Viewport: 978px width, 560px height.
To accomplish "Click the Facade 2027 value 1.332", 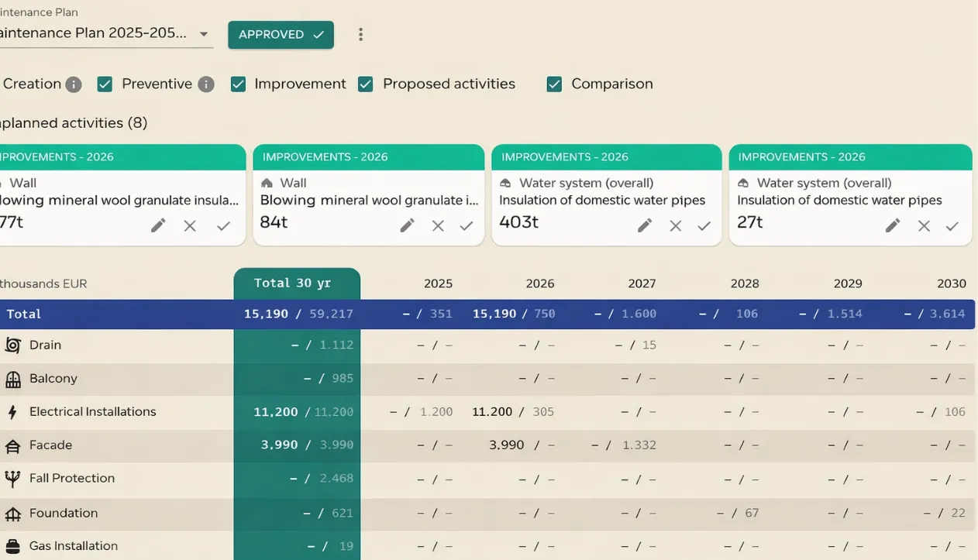I will point(639,445).
